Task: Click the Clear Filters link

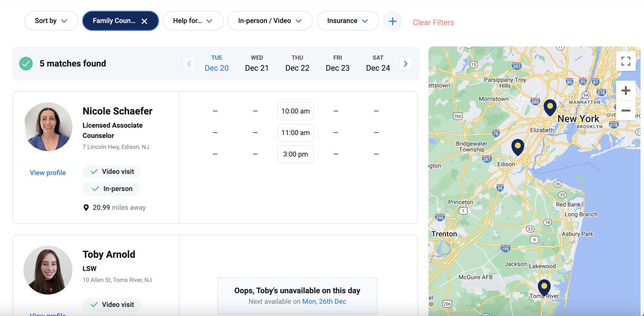Action: point(433,22)
